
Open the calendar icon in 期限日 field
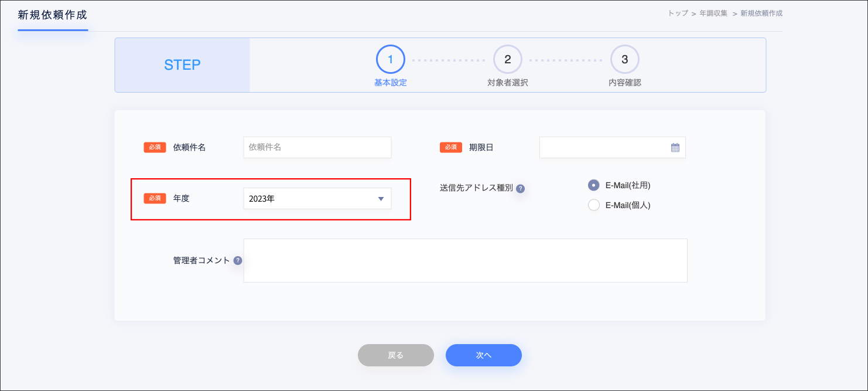(675, 148)
